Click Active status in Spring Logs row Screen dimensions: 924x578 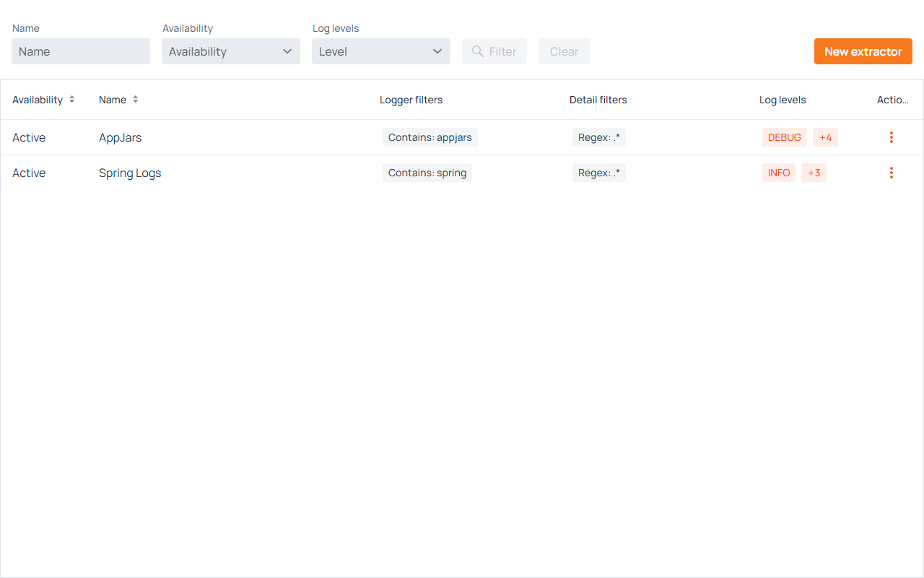29,173
